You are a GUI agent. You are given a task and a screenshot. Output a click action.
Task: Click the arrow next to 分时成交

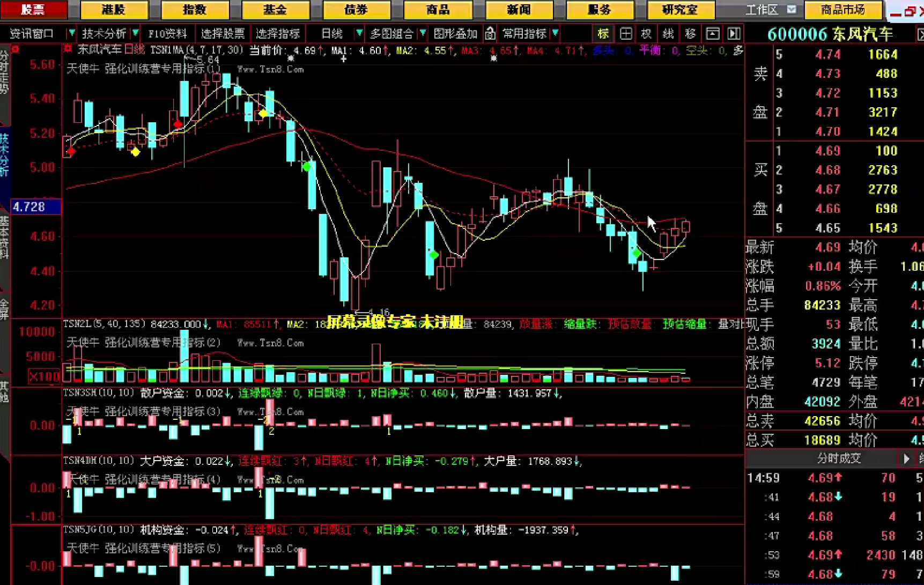pyautogui.click(x=906, y=458)
